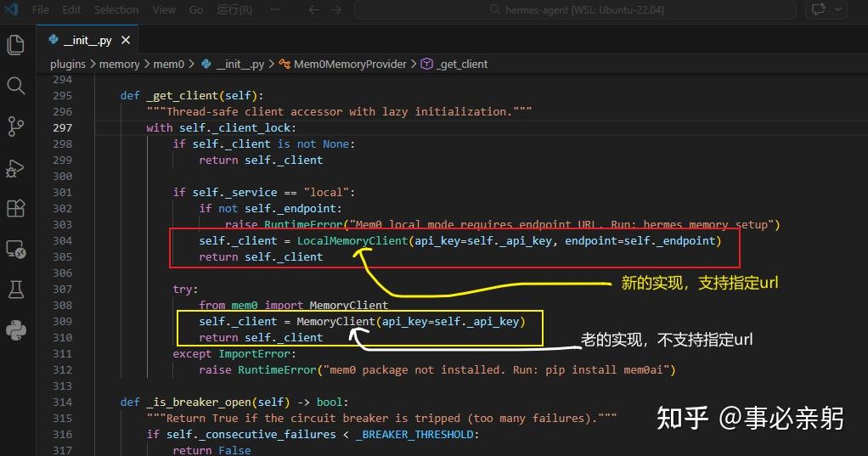Click the memory breadcrumb
Screen dimensions: 868x456
119,65
